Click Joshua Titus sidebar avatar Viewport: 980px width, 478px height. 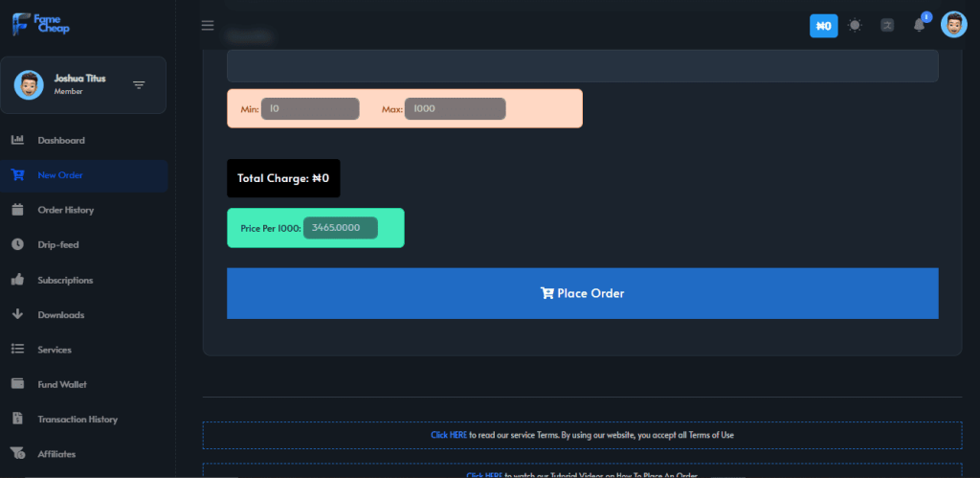[29, 85]
